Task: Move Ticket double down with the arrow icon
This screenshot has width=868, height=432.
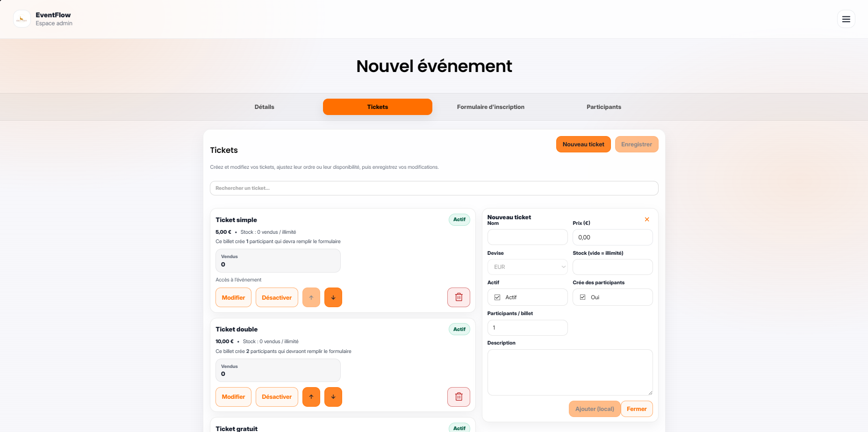Action: pyautogui.click(x=333, y=396)
